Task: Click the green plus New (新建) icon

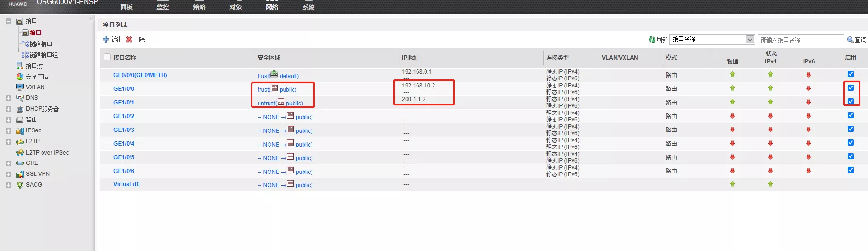Action: coord(106,39)
